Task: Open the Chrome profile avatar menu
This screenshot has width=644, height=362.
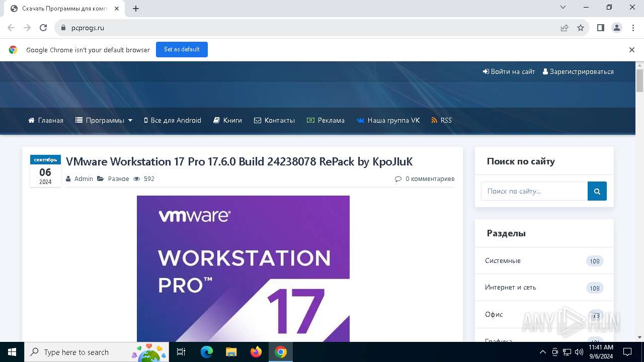Action: tap(617, 28)
